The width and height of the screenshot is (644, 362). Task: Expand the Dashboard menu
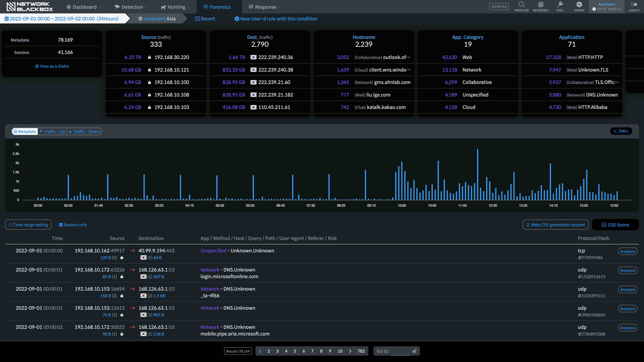84,7
